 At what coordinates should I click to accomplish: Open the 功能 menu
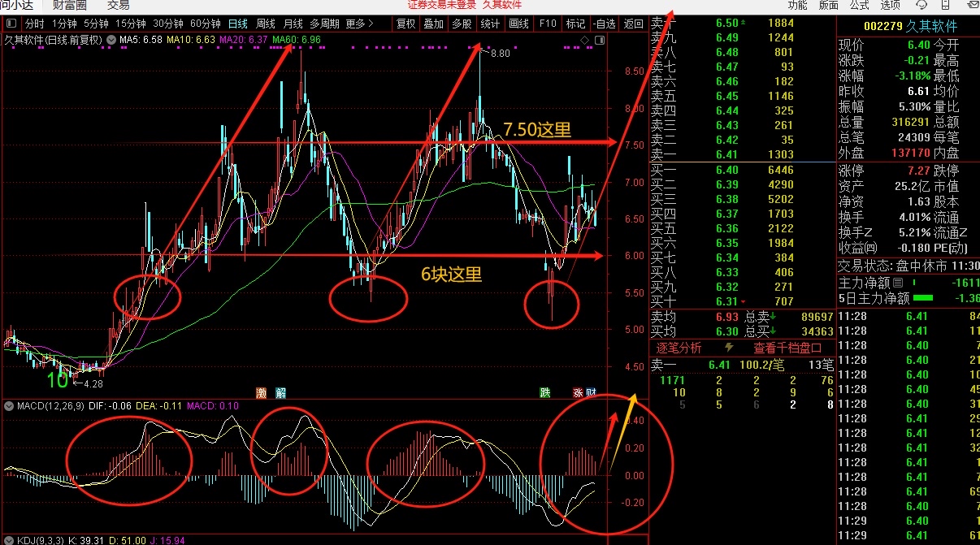pyautogui.click(x=798, y=5)
